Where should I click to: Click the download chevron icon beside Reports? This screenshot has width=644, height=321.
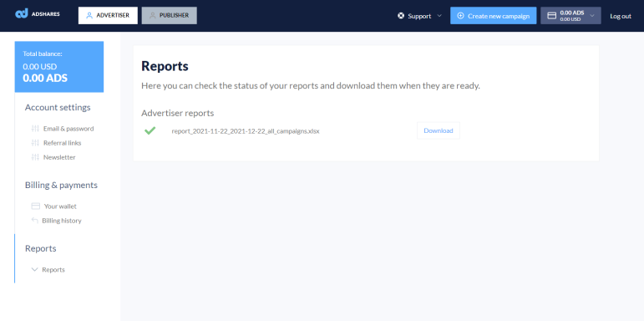34,270
